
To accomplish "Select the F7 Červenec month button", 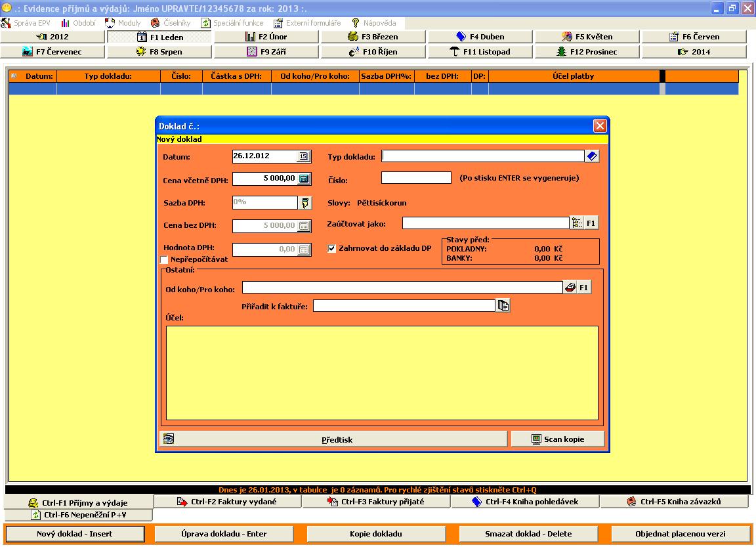I will point(52,52).
